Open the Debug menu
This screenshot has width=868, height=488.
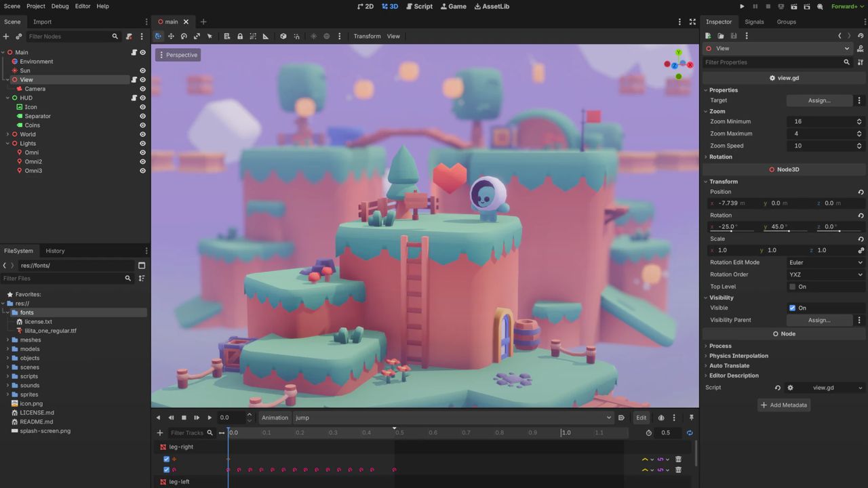pos(60,6)
